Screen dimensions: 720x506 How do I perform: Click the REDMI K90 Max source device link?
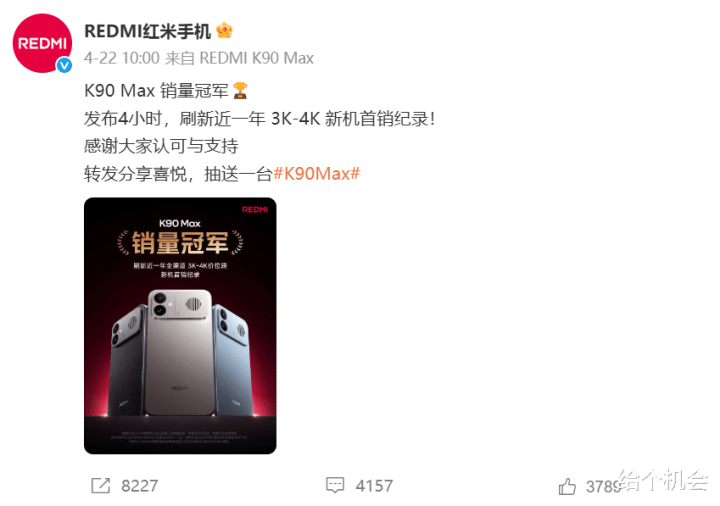pyautogui.click(x=257, y=58)
